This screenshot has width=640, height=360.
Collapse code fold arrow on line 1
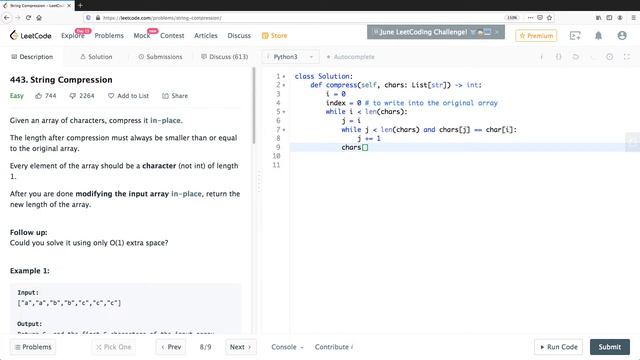(x=284, y=76)
